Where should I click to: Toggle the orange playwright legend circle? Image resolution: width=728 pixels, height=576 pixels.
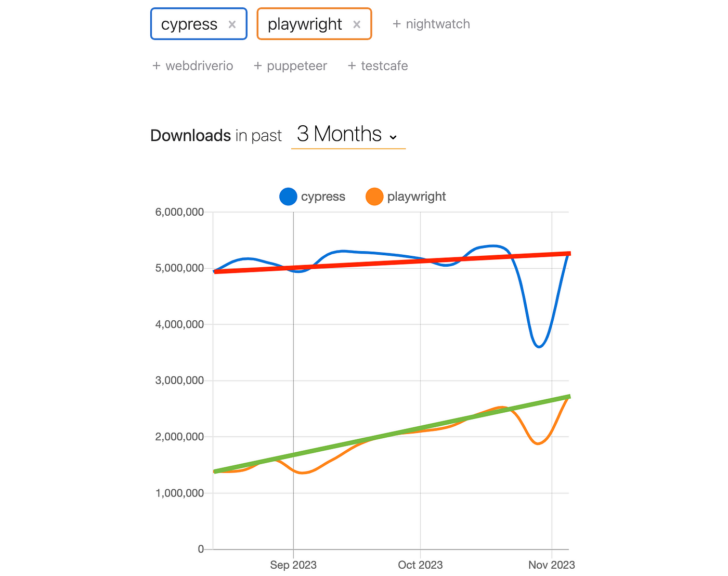(374, 197)
